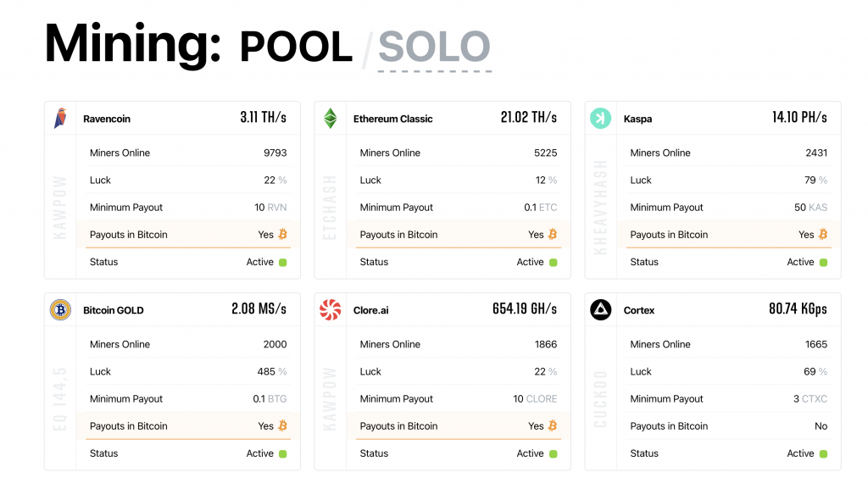
Task: Click the Clore.ai 654.19 GH/s hashrate
Action: tap(525, 309)
